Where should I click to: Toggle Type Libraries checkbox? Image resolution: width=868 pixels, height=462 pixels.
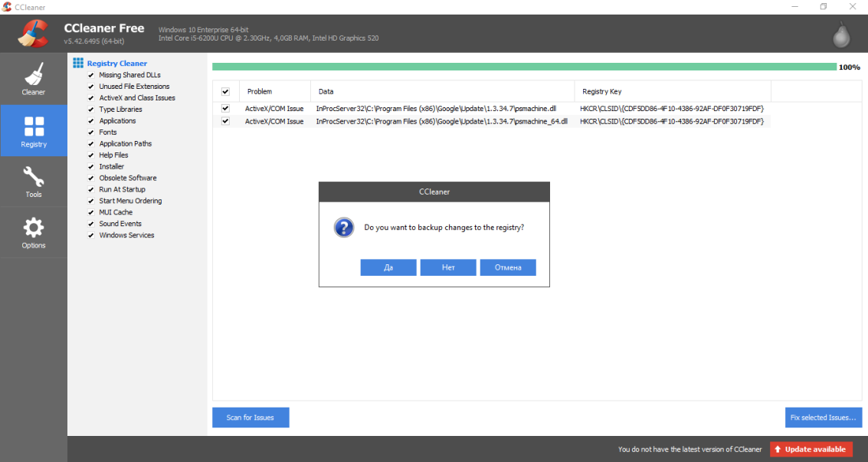coord(91,109)
